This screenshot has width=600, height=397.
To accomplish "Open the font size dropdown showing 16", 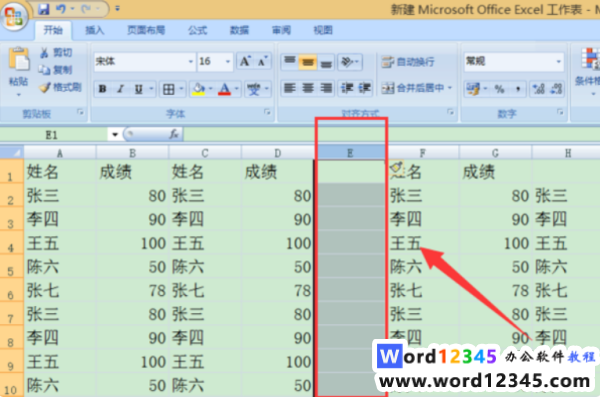I will coord(228,62).
